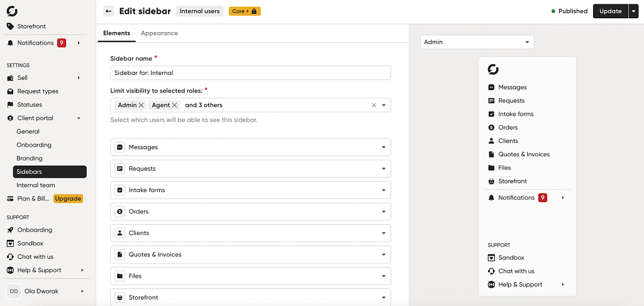Open the Ola Dworak user menu arrow
Image resolution: width=644 pixels, height=306 pixels.
(x=82, y=291)
